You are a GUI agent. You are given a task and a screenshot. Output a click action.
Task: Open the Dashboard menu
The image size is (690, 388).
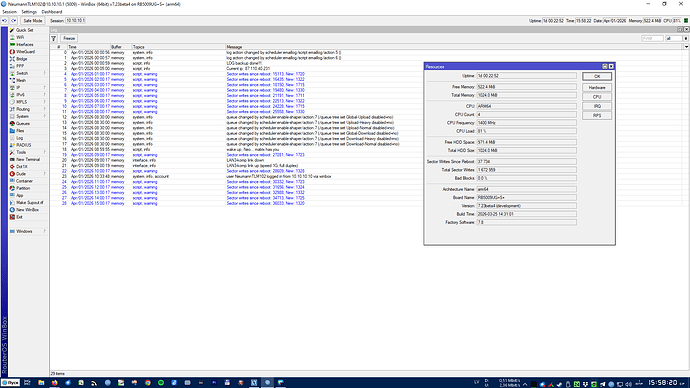coord(52,12)
